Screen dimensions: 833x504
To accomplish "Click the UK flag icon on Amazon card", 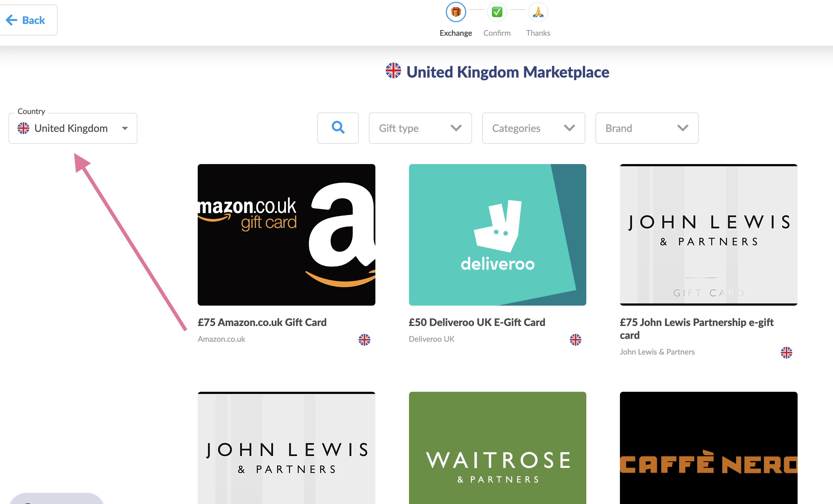I will pyautogui.click(x=364, y=340).
